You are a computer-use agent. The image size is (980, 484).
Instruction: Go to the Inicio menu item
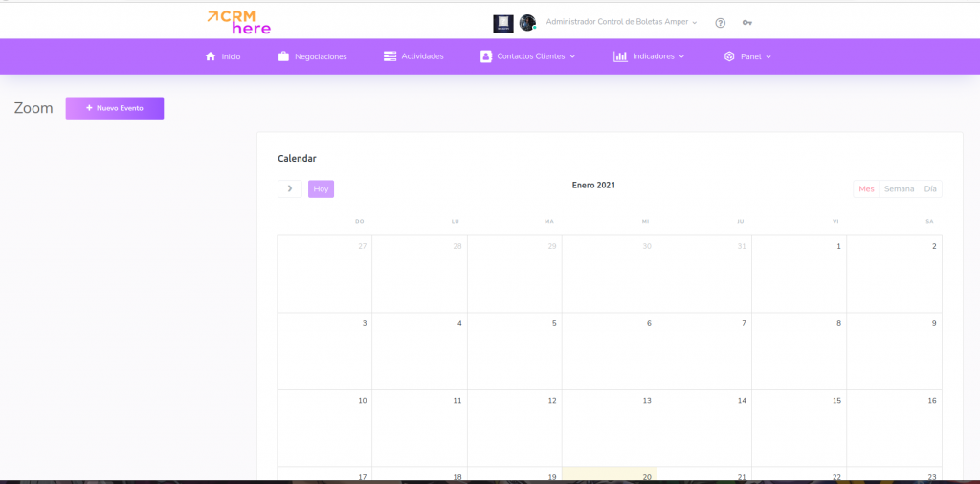pos(223,56)
